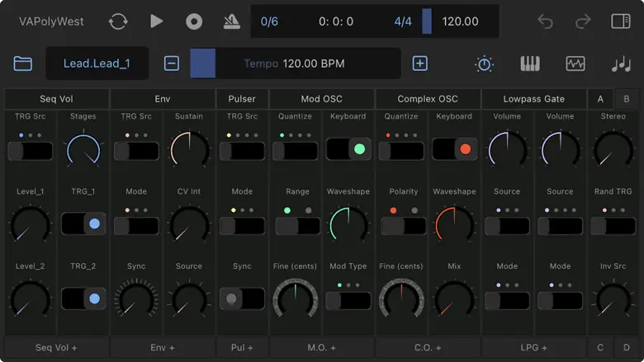Click the plus tempo increment button

[419, 63]
